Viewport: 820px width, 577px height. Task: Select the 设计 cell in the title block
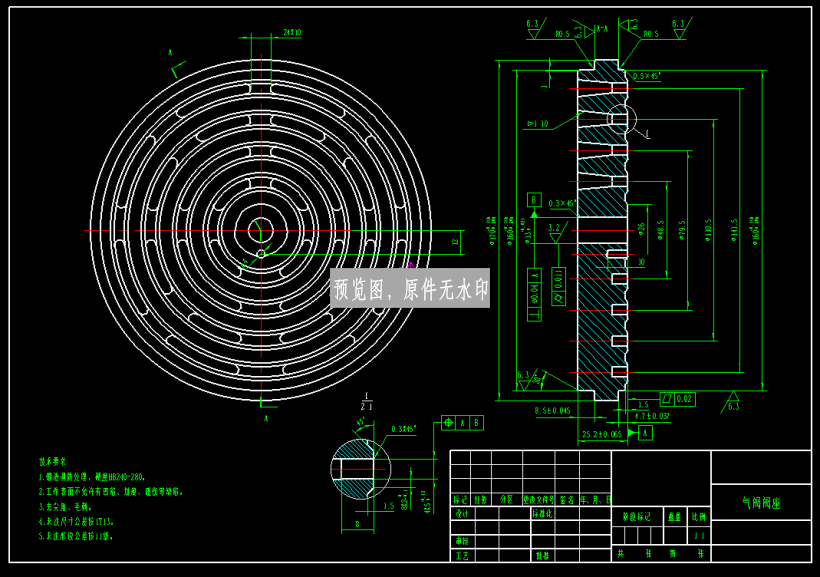click(x=462, y=513)
